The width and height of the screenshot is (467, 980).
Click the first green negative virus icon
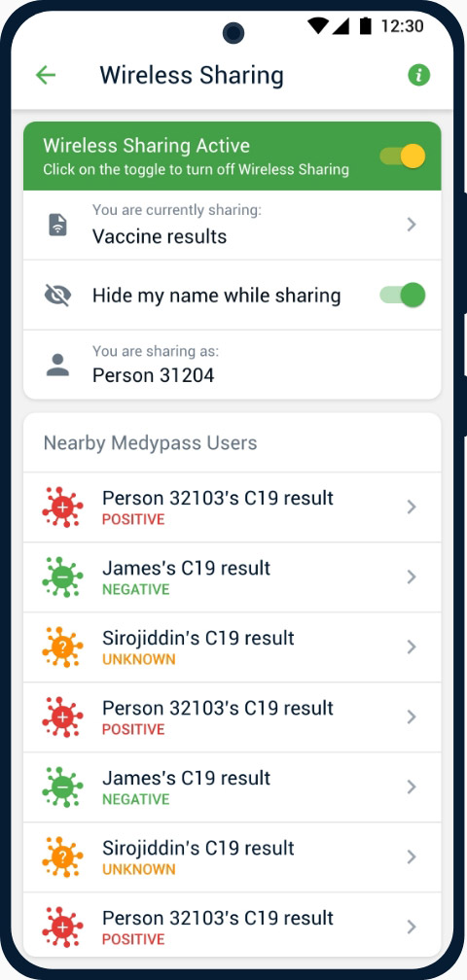click(x=62, y=577)
